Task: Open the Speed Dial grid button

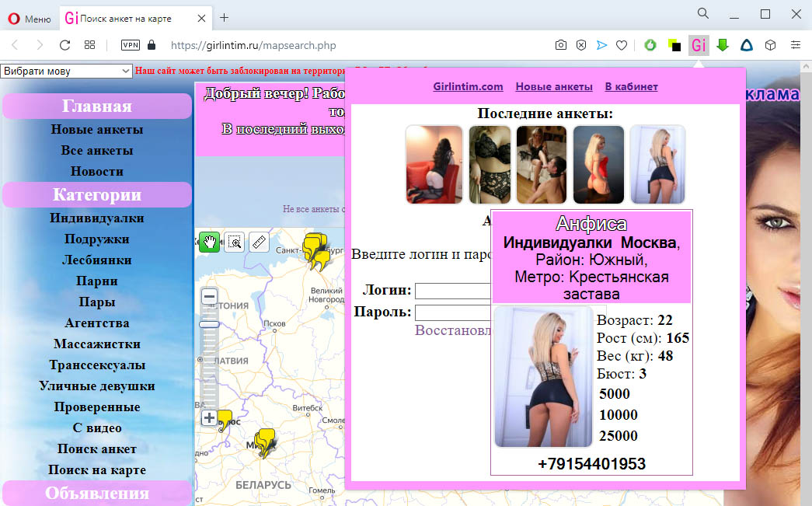Action: (x=89, y=45)
